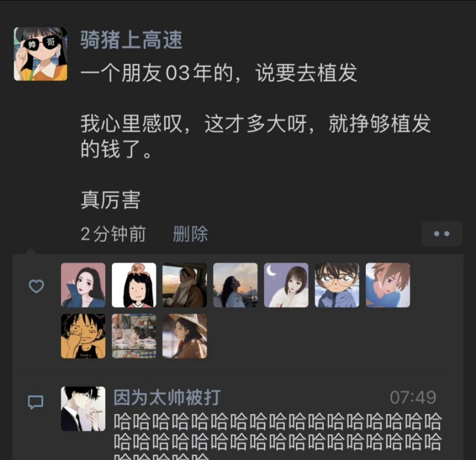Open the straw-hat woman liker avatar
Viewport: 476px width, 460px height.
click(x=185, y=336)
